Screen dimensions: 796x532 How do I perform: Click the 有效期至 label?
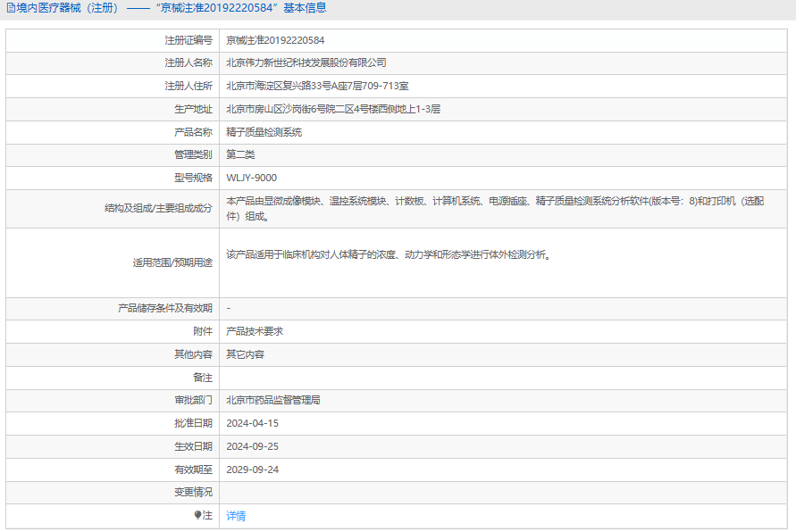coord(193,470)
